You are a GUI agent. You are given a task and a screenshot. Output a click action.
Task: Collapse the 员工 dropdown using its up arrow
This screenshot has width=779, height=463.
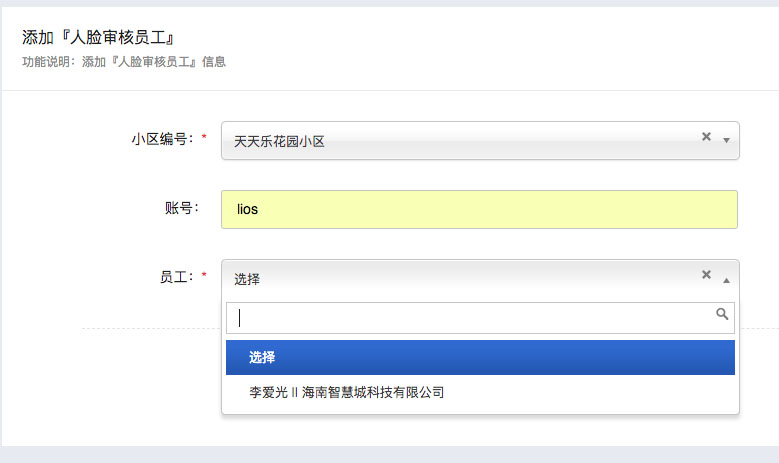[726, 279]
